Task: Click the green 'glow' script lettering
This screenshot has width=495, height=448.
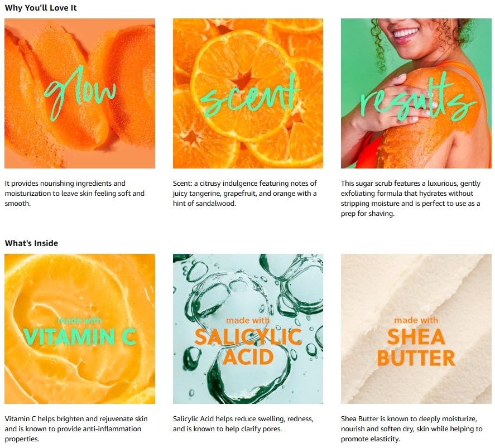Action: 80,92
